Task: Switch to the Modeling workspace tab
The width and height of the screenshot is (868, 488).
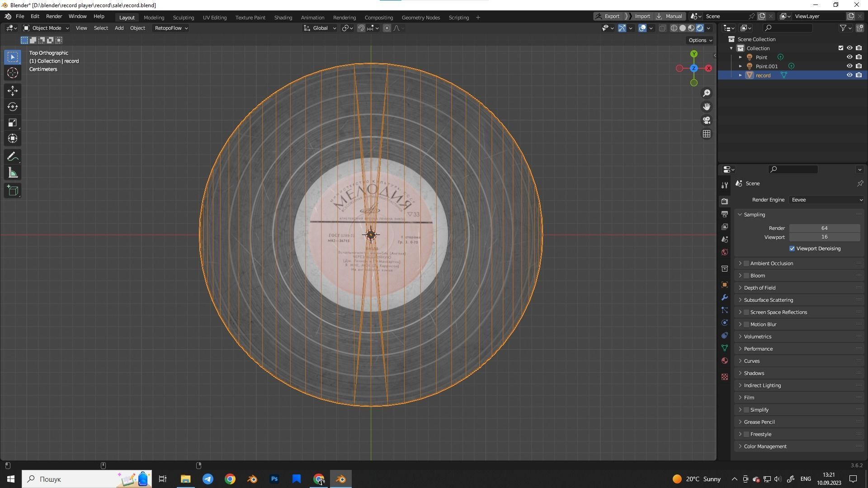Action: 154,17
